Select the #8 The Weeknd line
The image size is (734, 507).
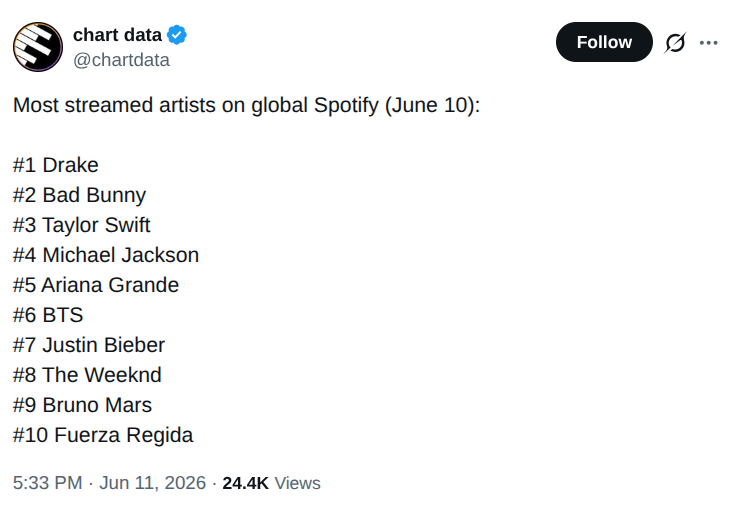pos(87,375)
